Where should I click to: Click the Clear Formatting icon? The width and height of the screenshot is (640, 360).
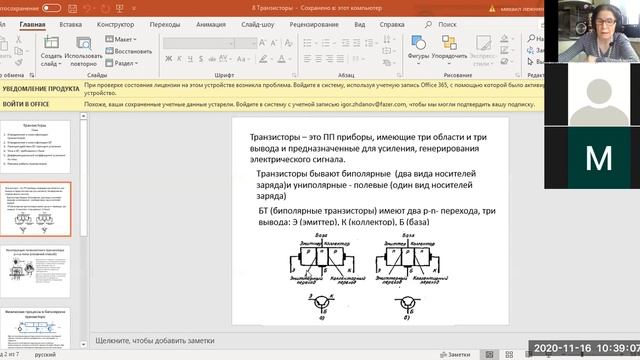point(289,43)
